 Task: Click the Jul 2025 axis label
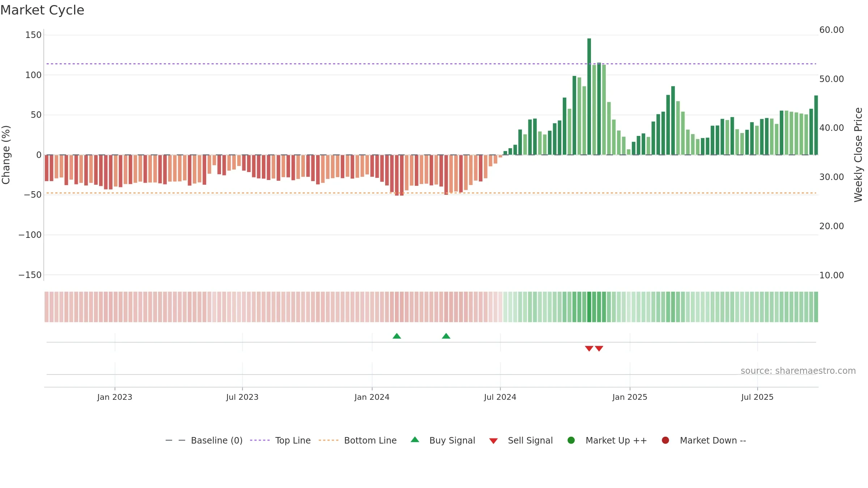click(x=757, y=397)
